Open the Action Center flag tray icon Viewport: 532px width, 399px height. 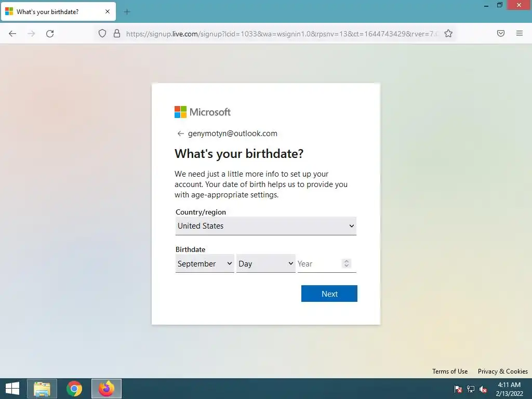click(458, 389)
